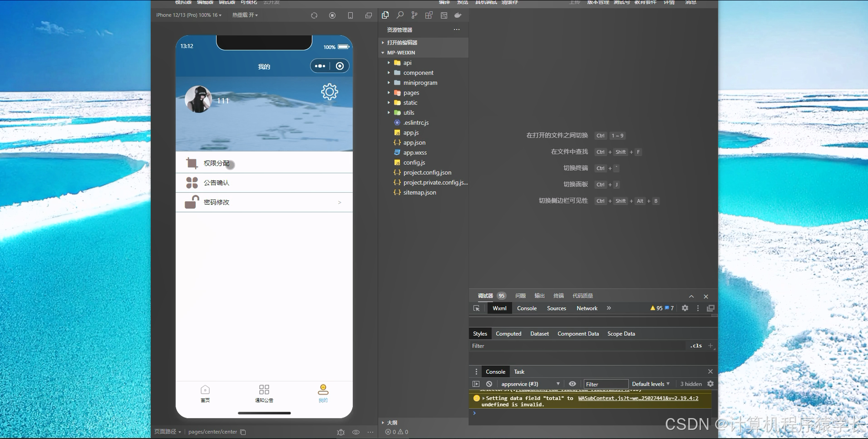Expand the 打开的编辑器 section
The height and width of the screenshot is (439, 868).
pyautogui.click(x=424, y=42)
